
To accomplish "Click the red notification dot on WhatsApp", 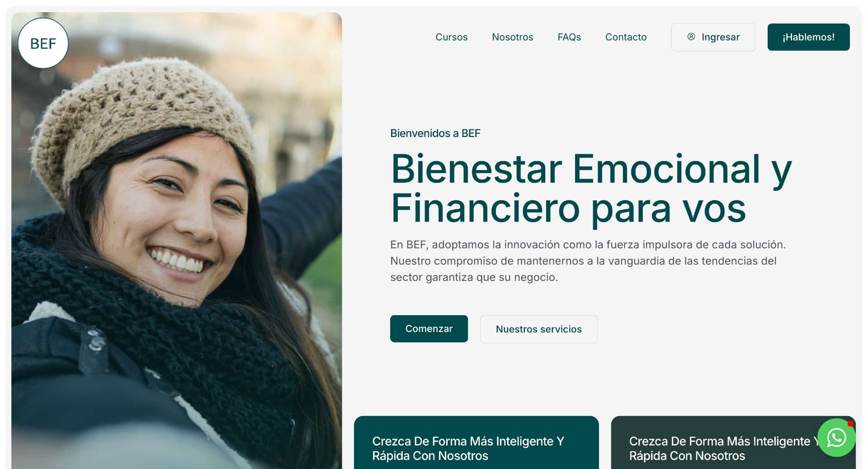I will 850,424.
